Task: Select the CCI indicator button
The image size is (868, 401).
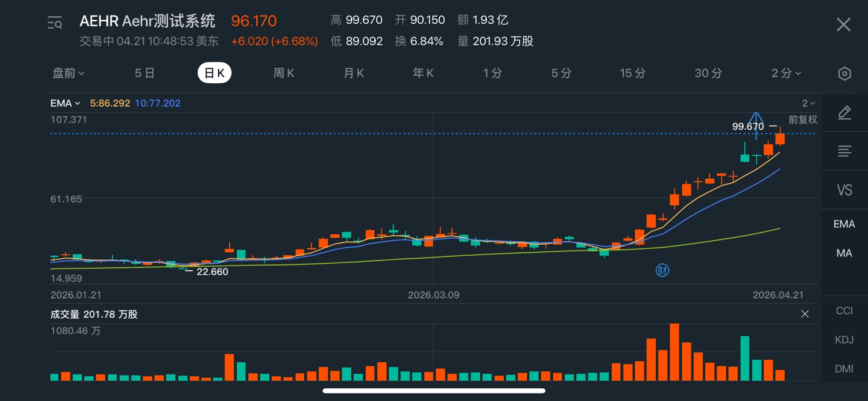Action: pos(844,311)
